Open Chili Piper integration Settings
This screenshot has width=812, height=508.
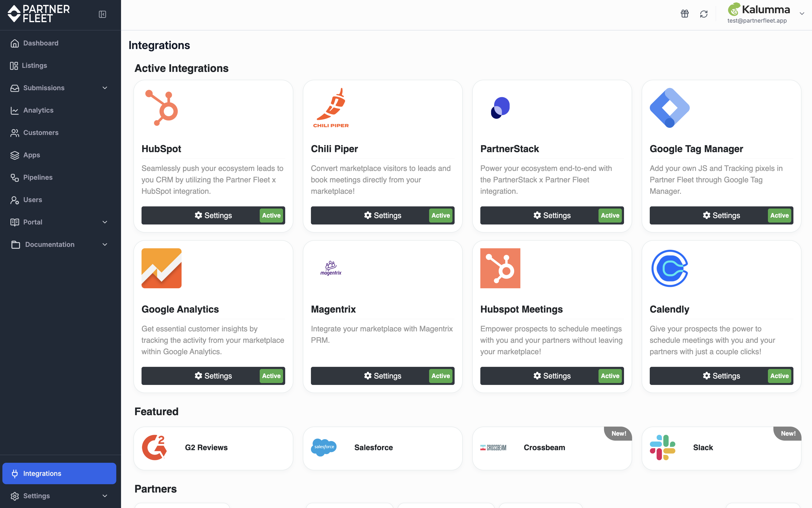[x=383, y=215]
